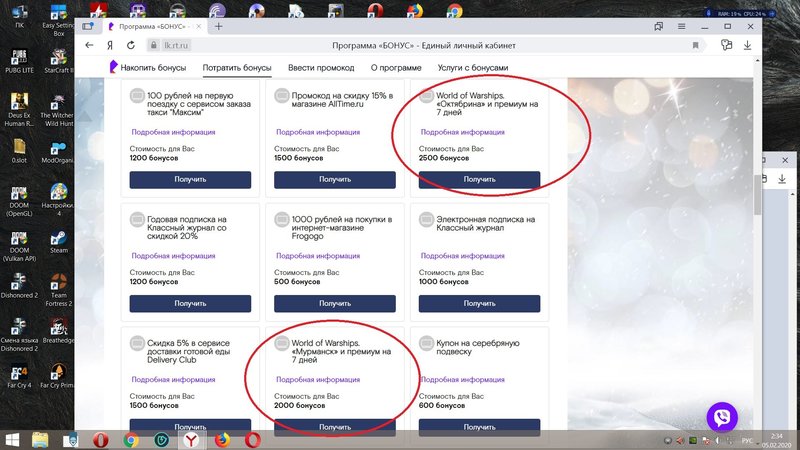Open the browser downloads arrow icon
This screenshot has width=800, height=450.
click(x=747, y=45)
